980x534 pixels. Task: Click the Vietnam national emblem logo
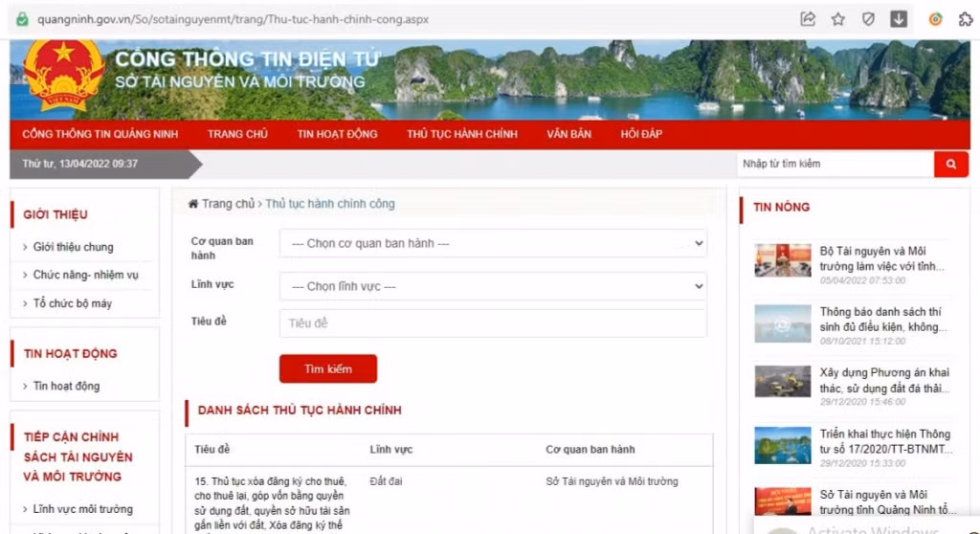click(x=63, y=75)
